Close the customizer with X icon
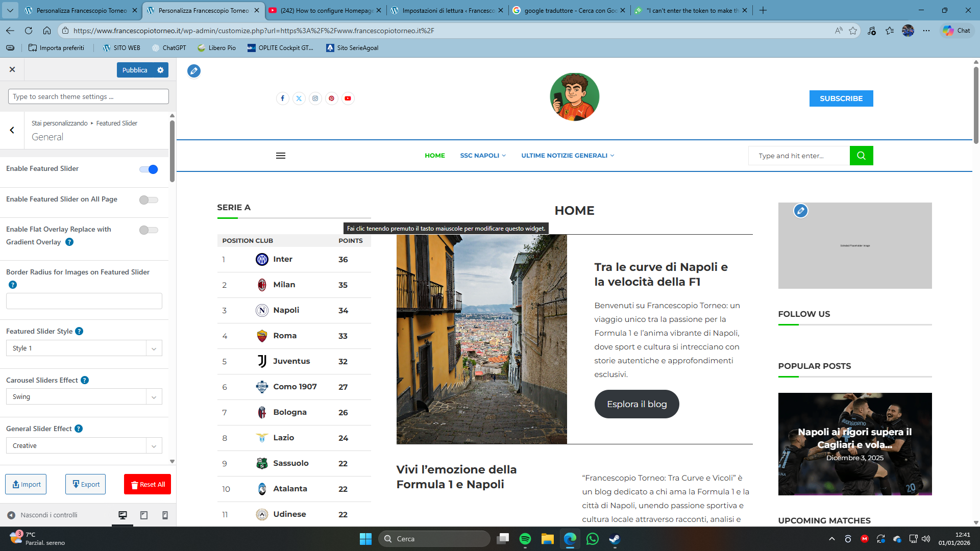The height and width of the screenshot is (551, 980). pos(12,70)
